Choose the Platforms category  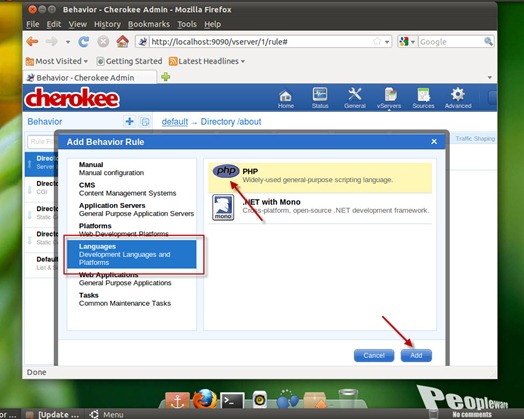(132, 230)
